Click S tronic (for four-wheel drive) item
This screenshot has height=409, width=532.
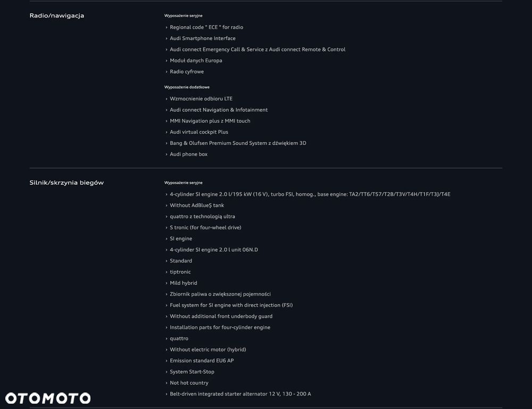(205, 227)
